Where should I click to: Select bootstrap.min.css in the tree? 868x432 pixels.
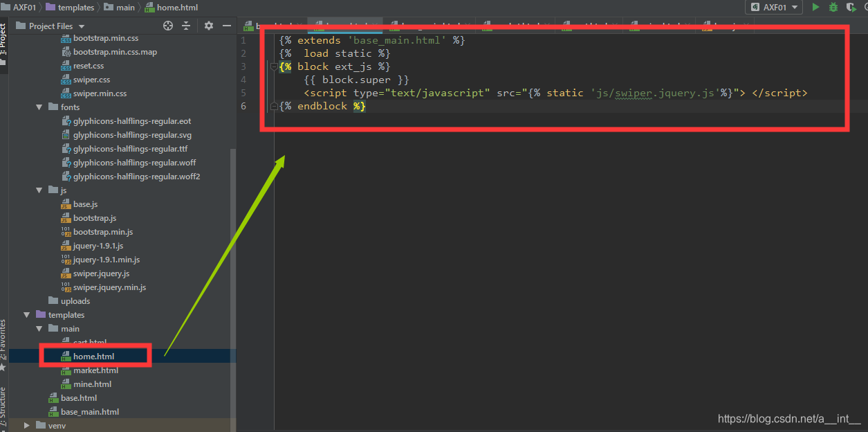click(106, 38)
